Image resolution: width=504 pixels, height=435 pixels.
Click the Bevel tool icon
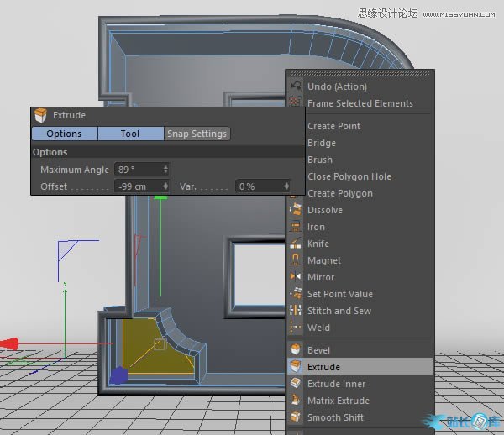[x=296, y=350]
